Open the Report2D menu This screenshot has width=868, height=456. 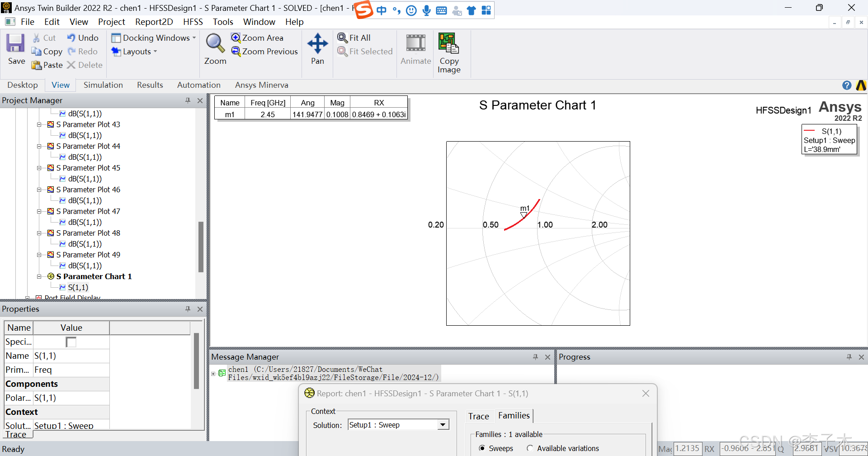point(154,22)
